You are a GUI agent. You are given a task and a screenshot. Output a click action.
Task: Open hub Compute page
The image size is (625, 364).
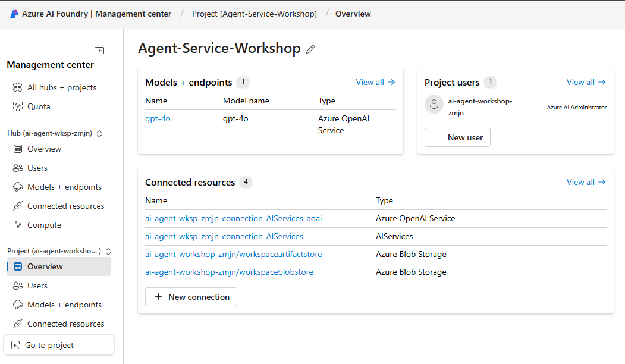pyautogui.click(x=44, y=225)
